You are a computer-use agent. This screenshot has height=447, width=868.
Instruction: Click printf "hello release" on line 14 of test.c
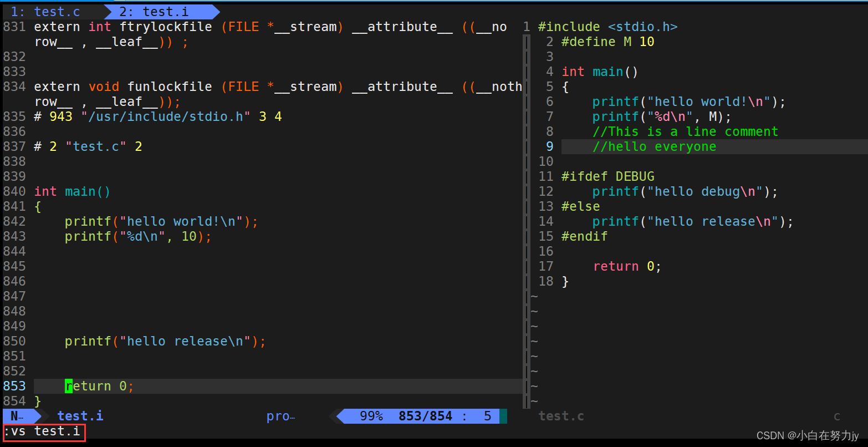click(693, 221)
